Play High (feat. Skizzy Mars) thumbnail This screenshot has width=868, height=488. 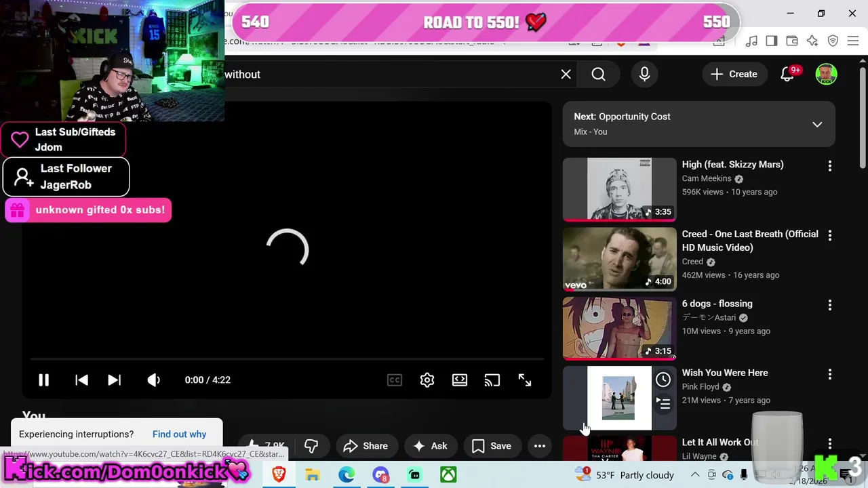click(619, 189)
